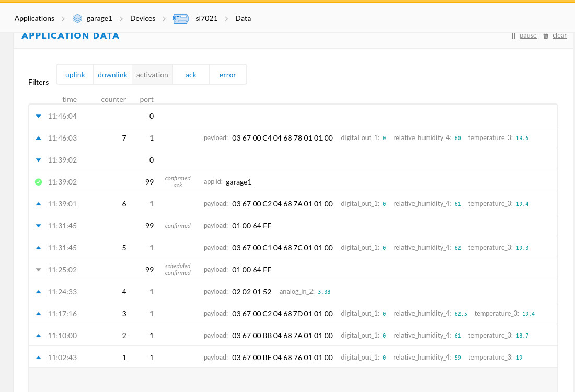Click the pause icon in Application Data header
Viewport: 575px width, 392px height.
click(513, 36)
